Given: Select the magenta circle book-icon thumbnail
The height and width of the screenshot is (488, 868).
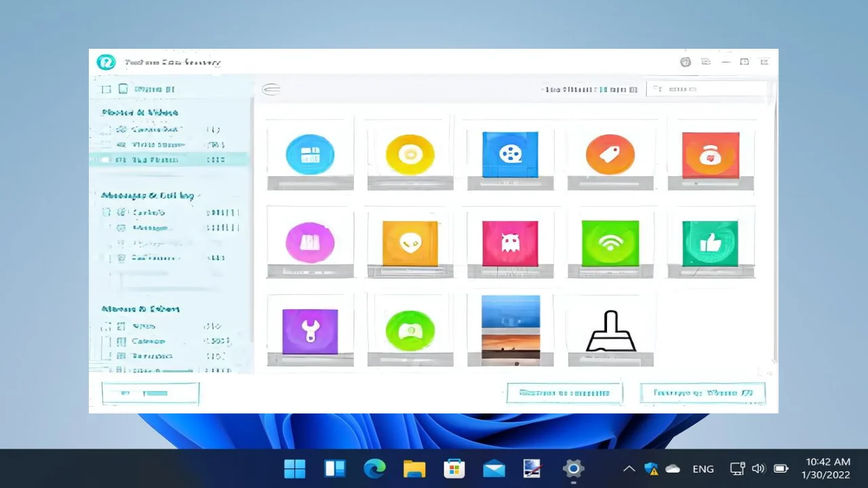Looking at the screenshot, I should pos(310,242).
